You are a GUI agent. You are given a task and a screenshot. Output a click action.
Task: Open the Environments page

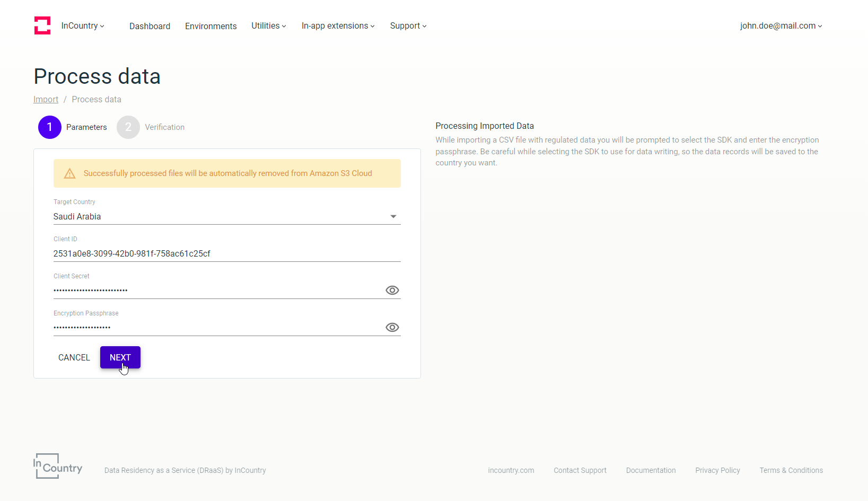[211, 26]
